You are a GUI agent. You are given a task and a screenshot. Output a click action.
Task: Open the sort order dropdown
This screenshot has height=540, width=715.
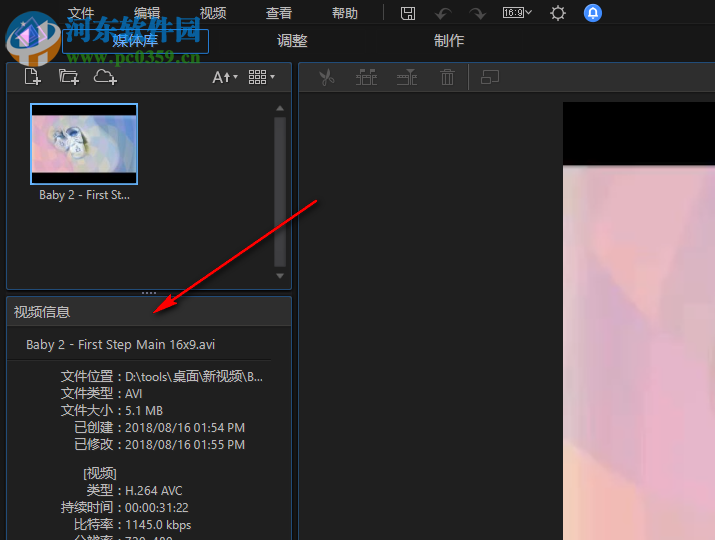point(225,77)
